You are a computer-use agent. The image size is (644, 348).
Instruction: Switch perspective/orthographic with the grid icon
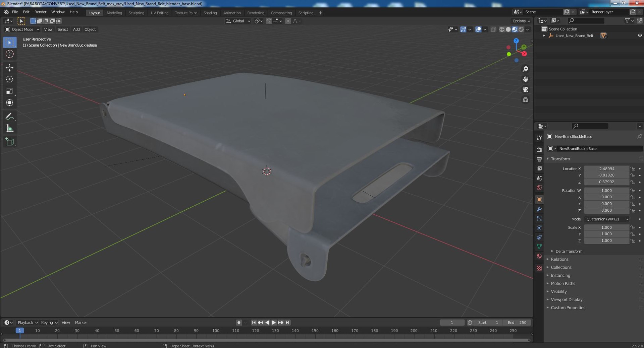(525, 100)
